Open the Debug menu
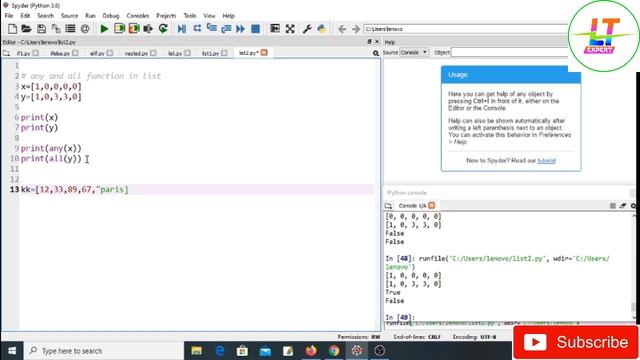640x360 pixels. 111,16
